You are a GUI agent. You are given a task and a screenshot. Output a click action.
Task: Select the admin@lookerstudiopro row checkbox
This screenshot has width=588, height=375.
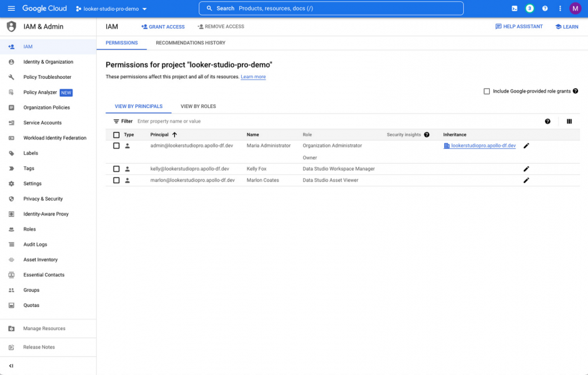pos(116,146)
